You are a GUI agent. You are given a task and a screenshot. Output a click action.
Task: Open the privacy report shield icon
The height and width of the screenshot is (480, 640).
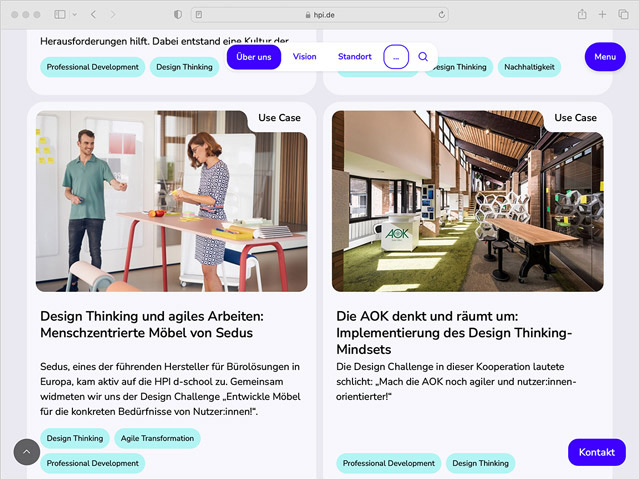178,15
